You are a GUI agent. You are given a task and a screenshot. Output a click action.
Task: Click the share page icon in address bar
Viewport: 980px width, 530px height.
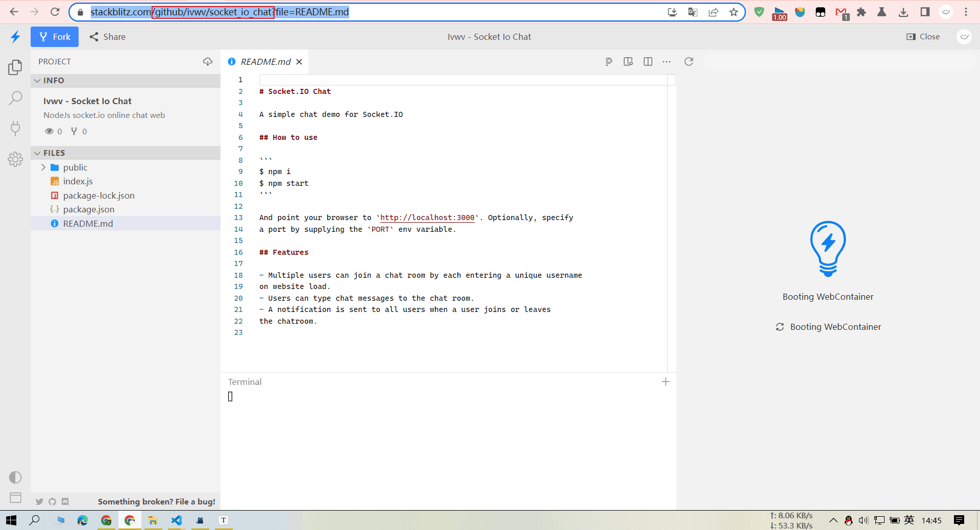713,12
